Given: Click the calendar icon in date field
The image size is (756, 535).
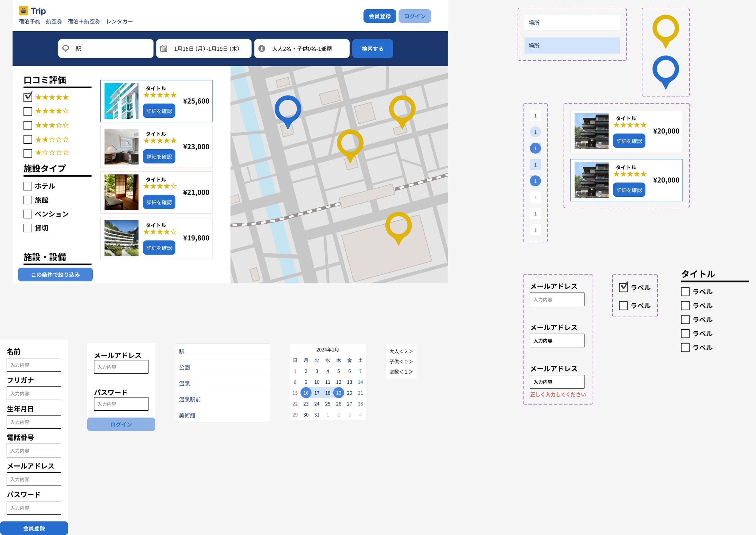Looking at the screenshot, I should pyautogui.click(x=164, y=48).
